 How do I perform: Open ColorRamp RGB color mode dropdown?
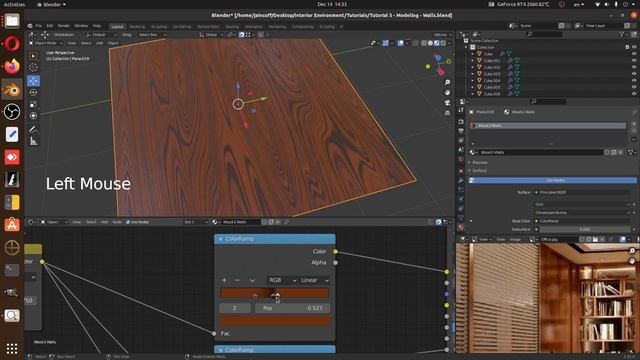click(282, 280)
